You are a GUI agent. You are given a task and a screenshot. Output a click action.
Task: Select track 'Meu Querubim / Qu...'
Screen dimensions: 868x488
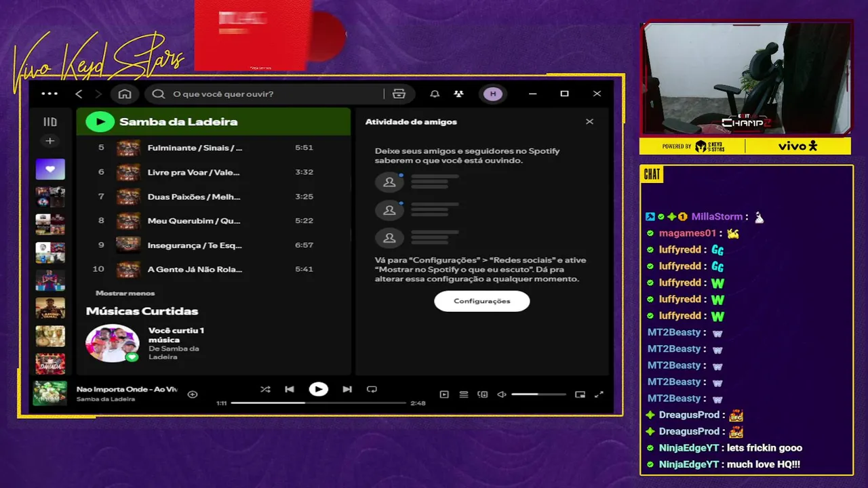pyautogui.click(x=195, y=220)
